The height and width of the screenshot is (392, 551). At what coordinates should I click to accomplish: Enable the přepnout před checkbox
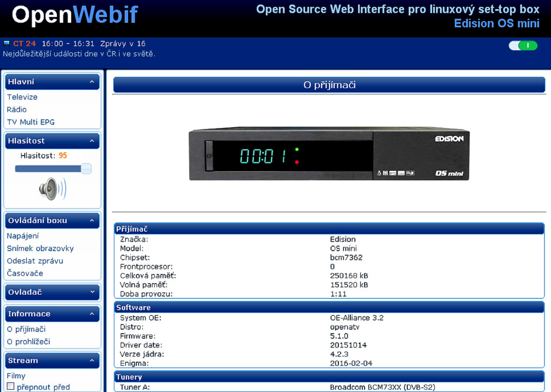coord(11,386)
